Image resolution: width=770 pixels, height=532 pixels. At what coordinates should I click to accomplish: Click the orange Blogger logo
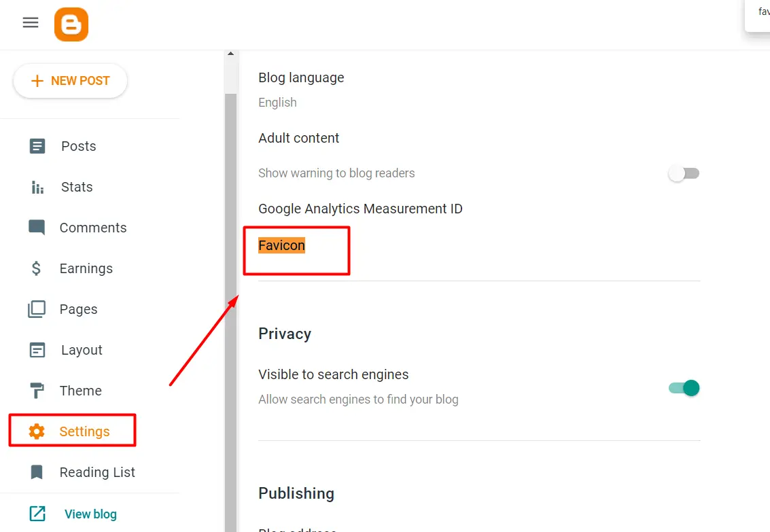click(x=71, y=24)
